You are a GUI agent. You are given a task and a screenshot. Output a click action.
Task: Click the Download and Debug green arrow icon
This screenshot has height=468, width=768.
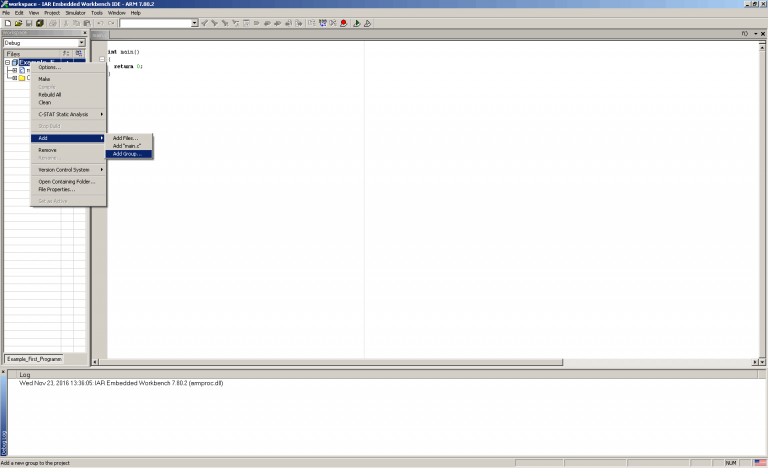[356, 23]
